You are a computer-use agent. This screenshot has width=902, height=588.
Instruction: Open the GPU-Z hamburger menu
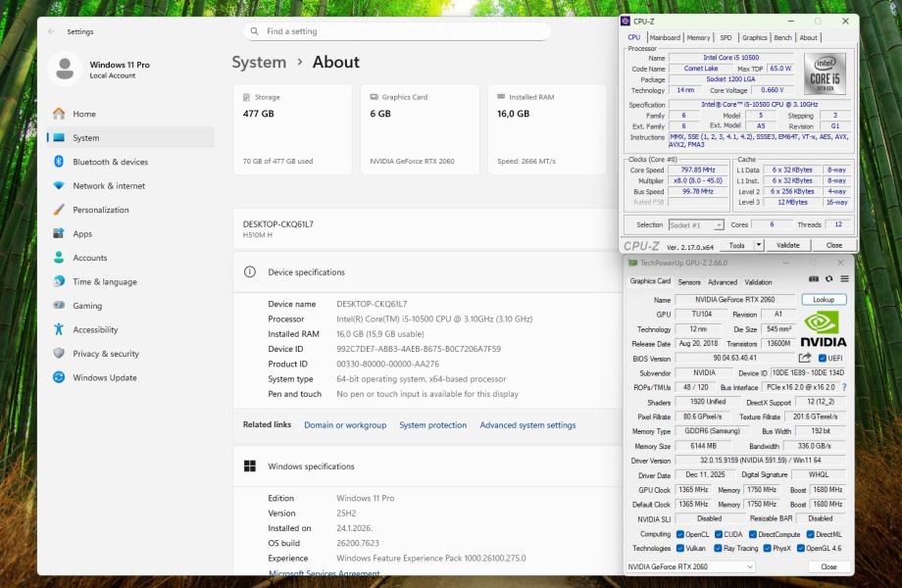click(844, 279)
